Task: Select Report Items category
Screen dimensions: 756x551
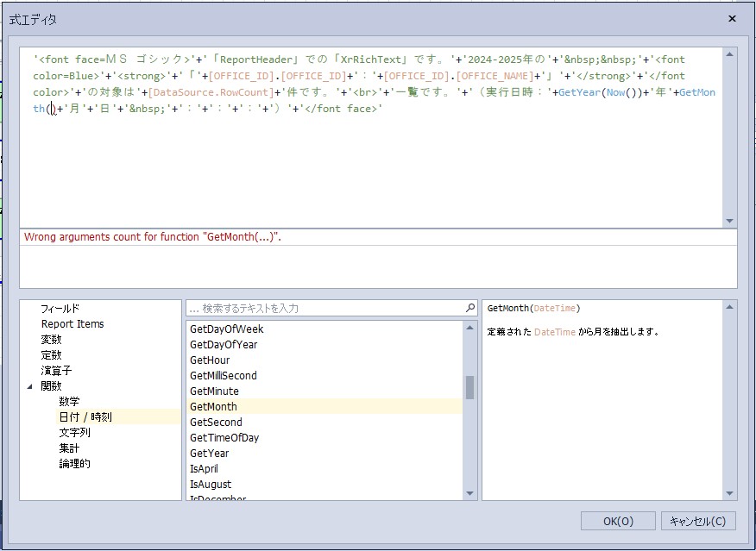Action: (72, 324)
